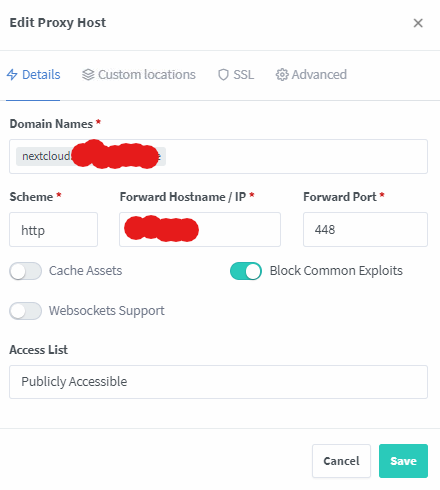
Task: Click the gear icon for Advanced
Action: [282, 75]
